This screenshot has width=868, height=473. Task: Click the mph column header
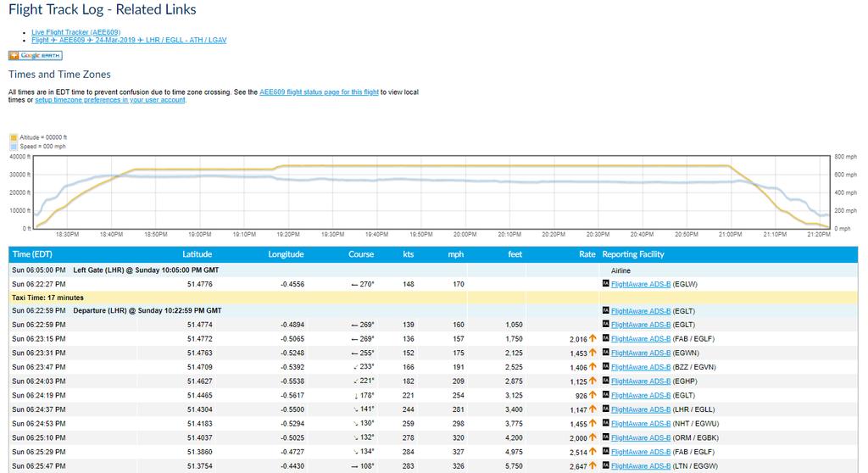coord(455,254)
